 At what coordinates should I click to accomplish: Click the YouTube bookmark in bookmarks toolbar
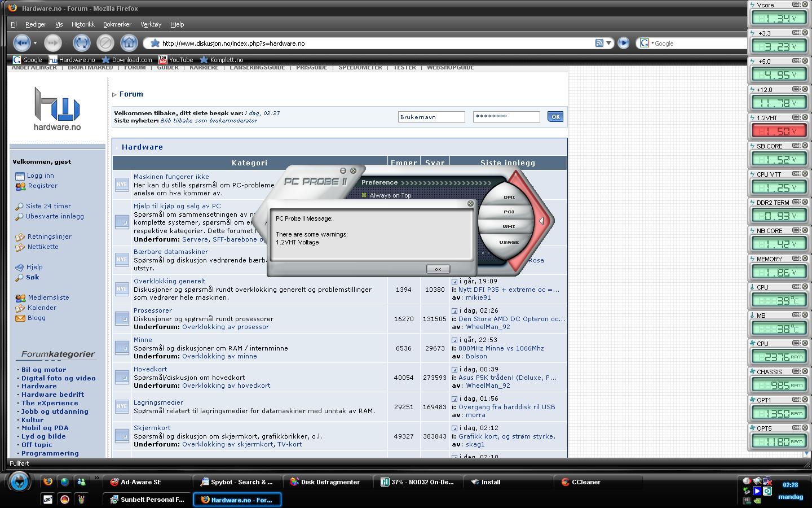(x=175, y=59)
